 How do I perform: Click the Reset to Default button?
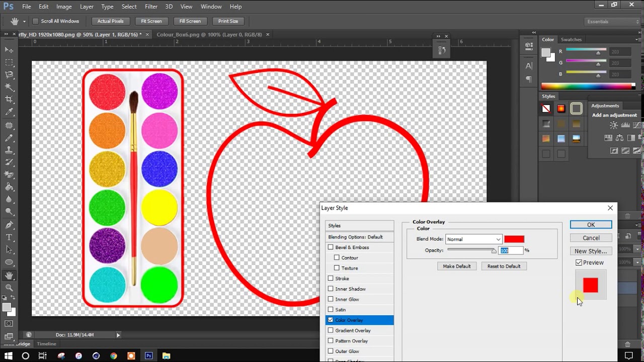click(x=504, y=266)
